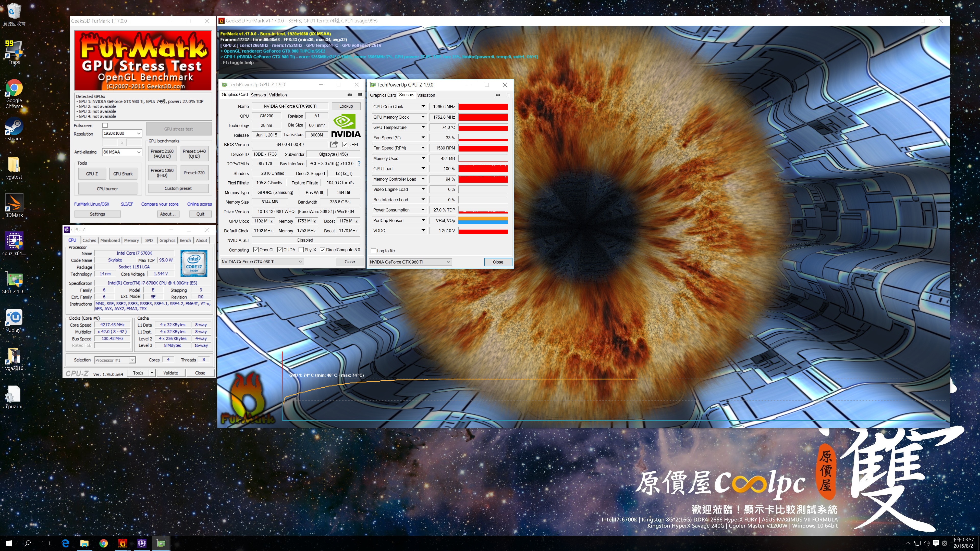The width and height of the screenshot is (980, 551).
Task: Expand the PerfCap Reason sensor dropdown
Action: click(x=423, y=220)
